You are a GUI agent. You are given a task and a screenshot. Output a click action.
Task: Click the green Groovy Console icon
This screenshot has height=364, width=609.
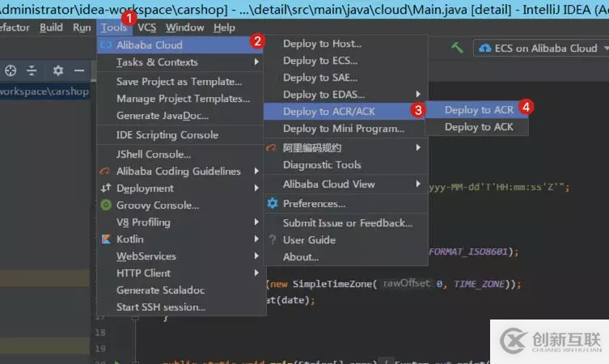click(x=106, y=205)
